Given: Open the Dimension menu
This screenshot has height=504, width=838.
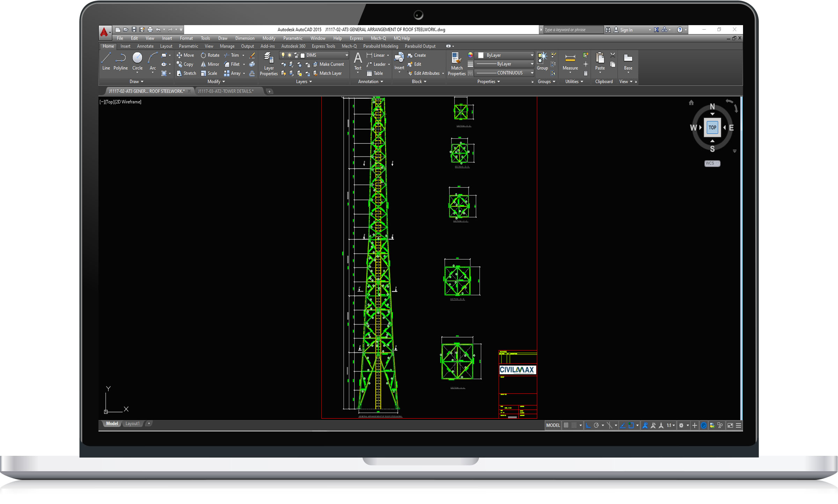Looking at the screenshot, I should click(244, 38).
